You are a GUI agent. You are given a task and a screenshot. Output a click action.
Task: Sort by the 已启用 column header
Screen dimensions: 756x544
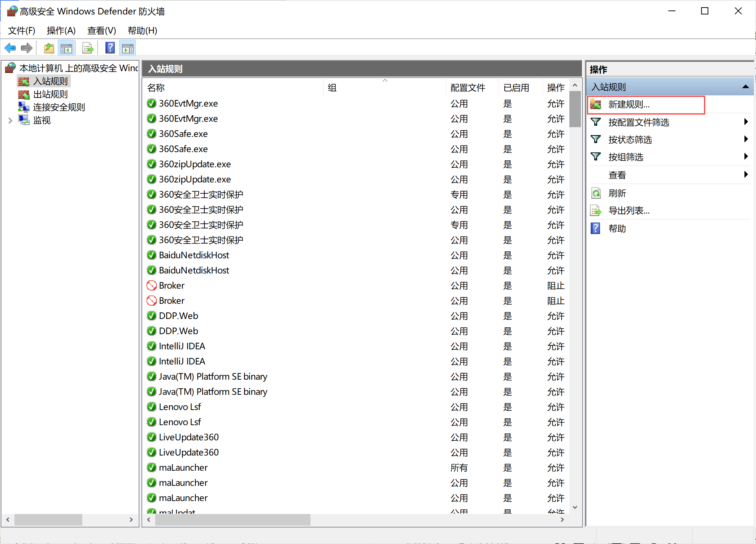coord(516,88)
